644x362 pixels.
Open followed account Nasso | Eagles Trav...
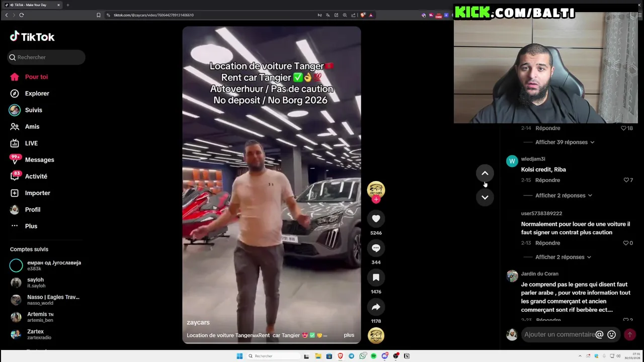[45, 300]
